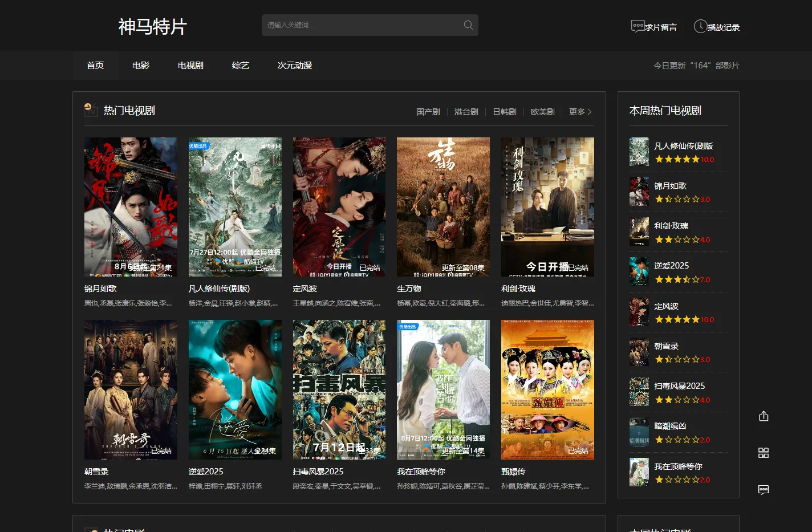The width and height of the screenshot is (812, 532).
Task: Expand 更多 TV dramas arrow
Action: (x=581, y=112)
